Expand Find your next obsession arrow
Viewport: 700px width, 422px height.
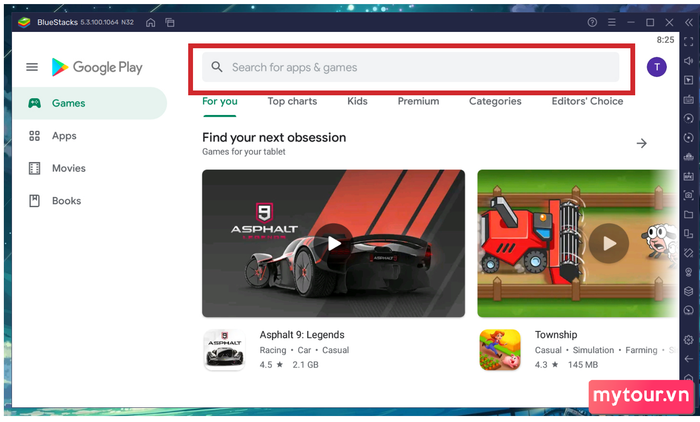(642, 143)
